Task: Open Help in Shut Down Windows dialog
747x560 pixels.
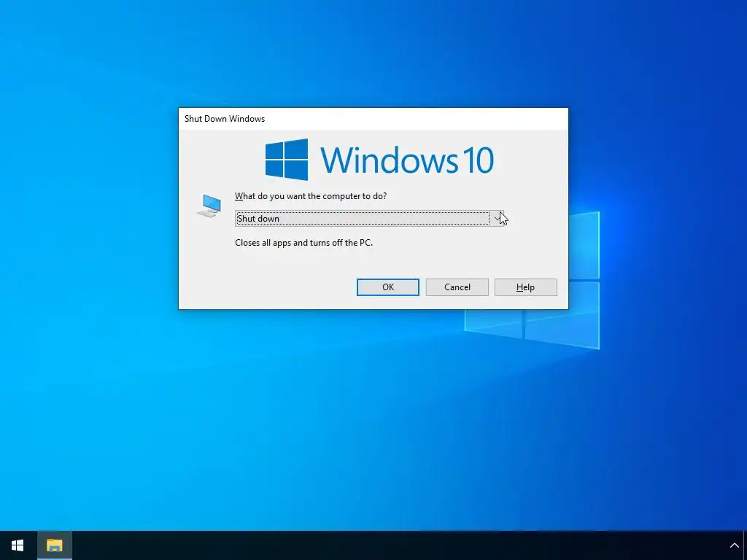Action: 525,287
